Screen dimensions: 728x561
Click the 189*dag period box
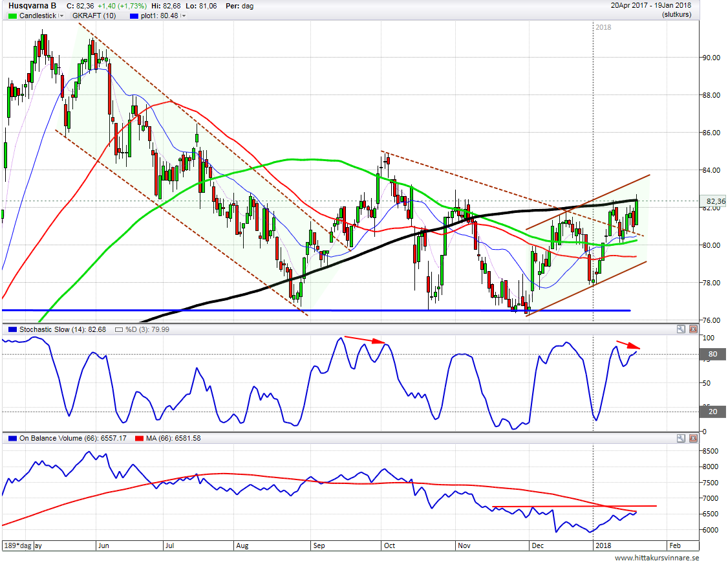17,545
